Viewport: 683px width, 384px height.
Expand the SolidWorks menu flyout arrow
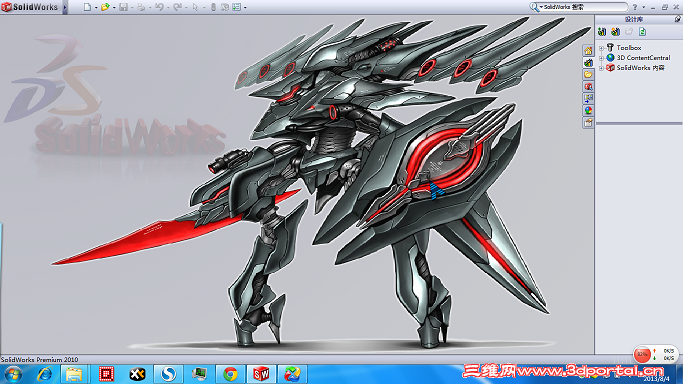click(65, 7)
